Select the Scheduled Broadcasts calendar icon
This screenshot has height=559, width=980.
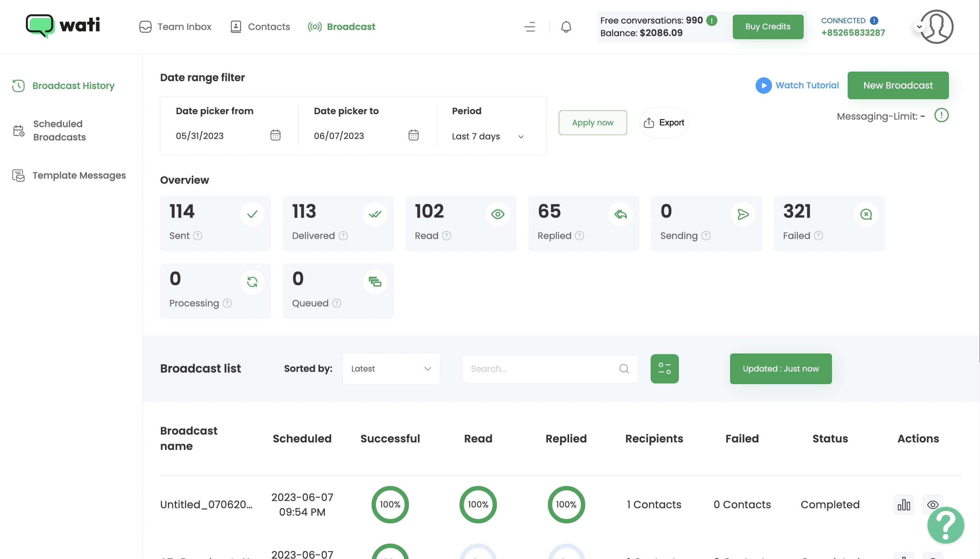(x=18, y=131)
